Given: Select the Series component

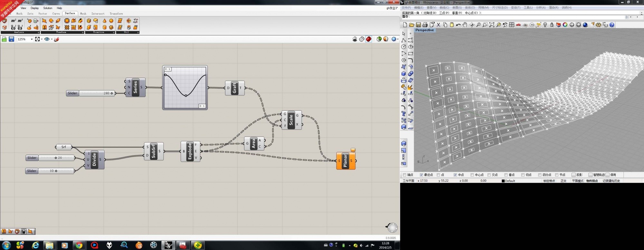Looking at the screenshot, I should tap(135, 87).
